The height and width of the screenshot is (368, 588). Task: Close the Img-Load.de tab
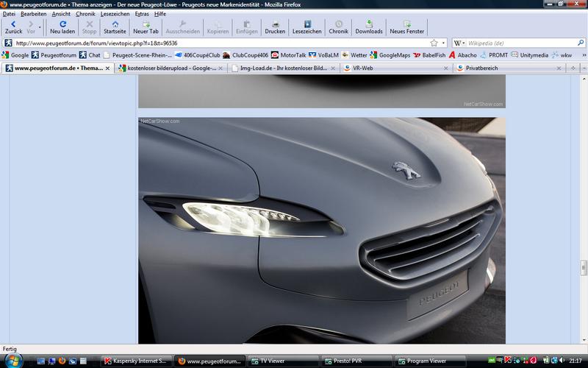[x=333, y=68]
